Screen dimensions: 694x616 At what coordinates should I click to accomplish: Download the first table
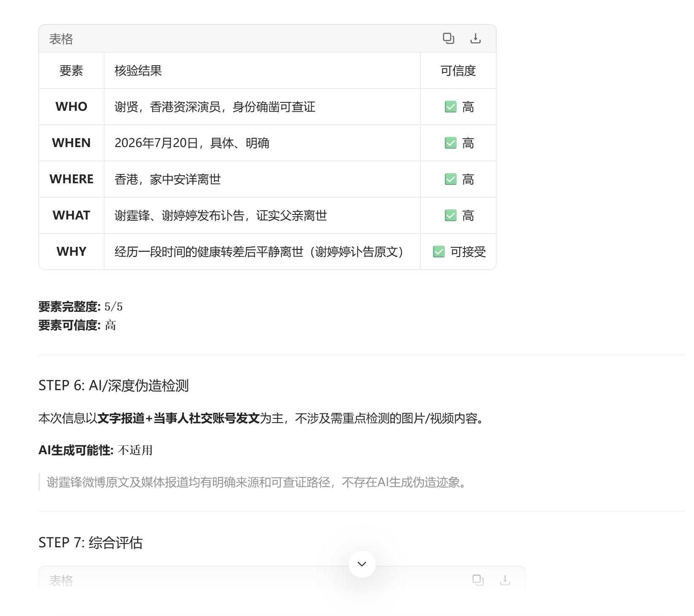coord(475,38)
